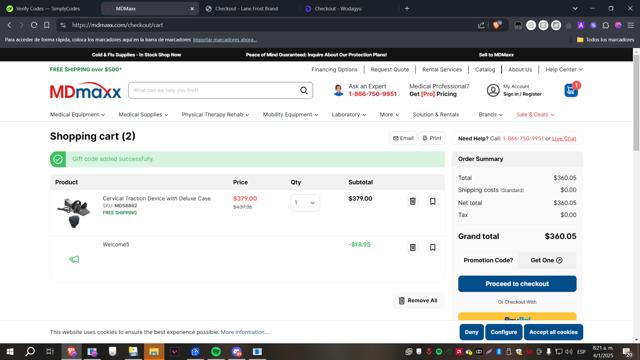Screen dimensions: 640x360
Task: Expand Mobility Equipment menu
Action: point(290,115)
